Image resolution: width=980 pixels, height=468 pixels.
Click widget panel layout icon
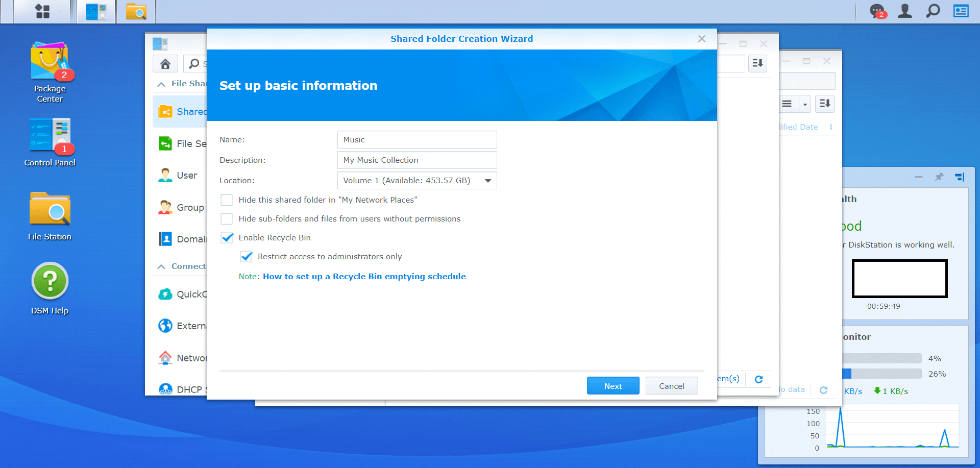(x=960, y=177)
